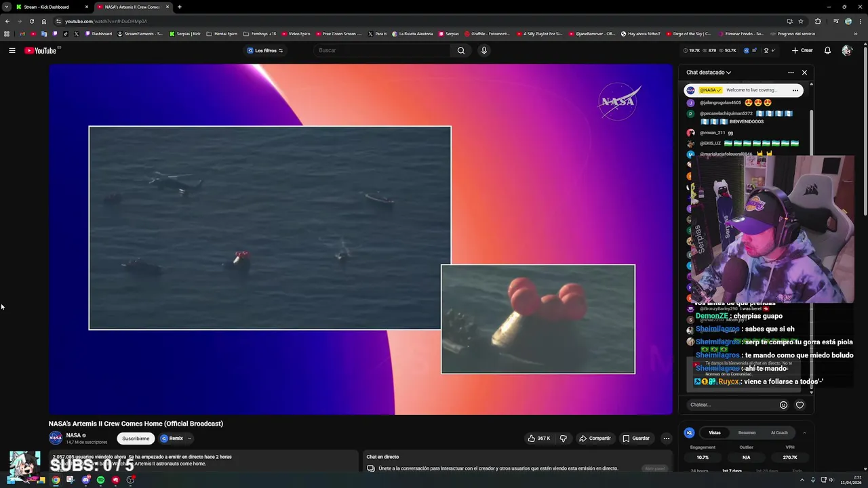
Task: Open the StreamElements bookmark
Action: 140,34
